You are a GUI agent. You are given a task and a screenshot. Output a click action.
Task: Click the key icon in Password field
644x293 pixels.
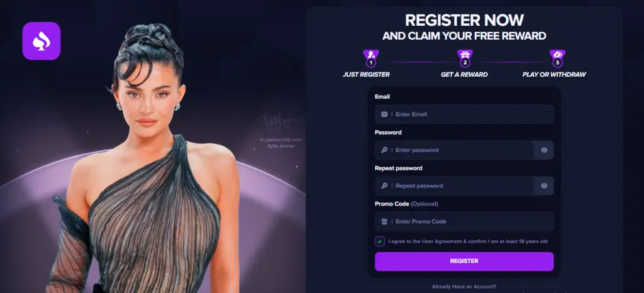384,150
